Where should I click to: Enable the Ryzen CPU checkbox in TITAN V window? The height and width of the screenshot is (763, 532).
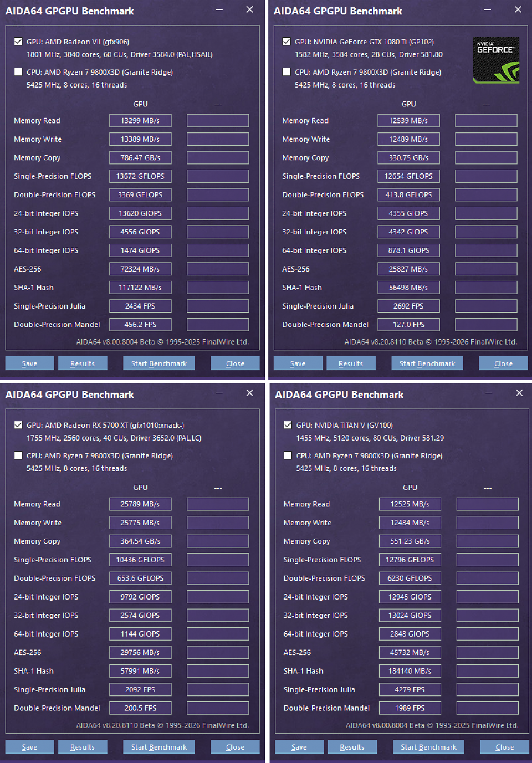point(288,455)
